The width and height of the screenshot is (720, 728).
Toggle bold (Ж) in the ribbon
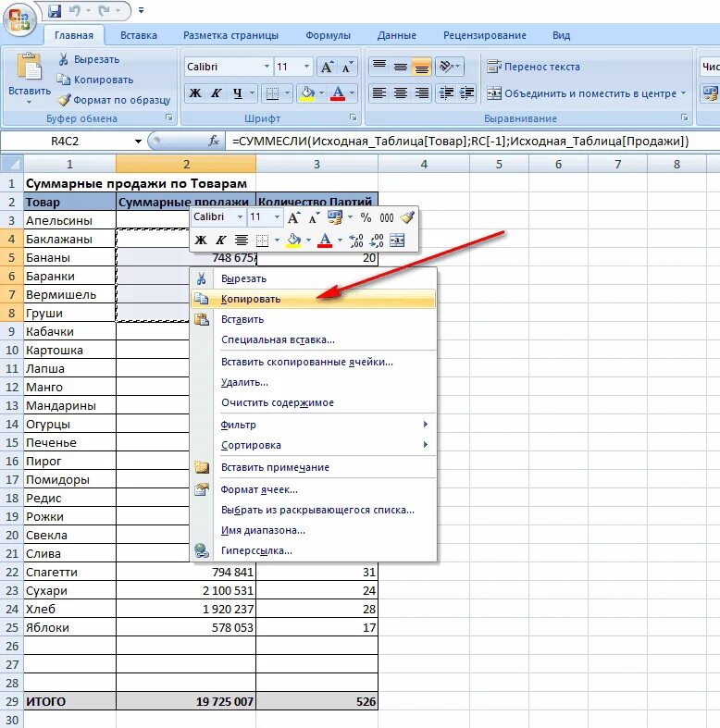(x=195, y=93)
